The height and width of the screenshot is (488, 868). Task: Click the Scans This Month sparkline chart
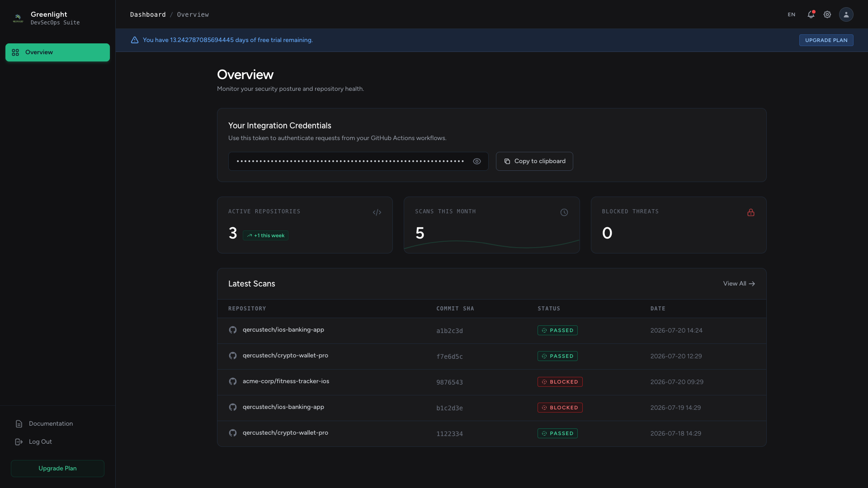pyautogui.click(x=491, y=244)
